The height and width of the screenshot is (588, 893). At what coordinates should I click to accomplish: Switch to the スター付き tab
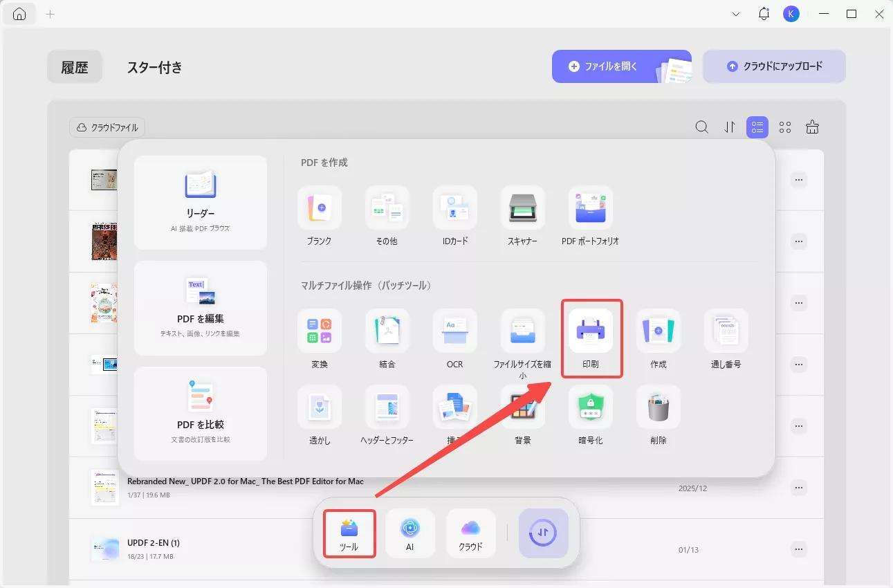(154, 67)
